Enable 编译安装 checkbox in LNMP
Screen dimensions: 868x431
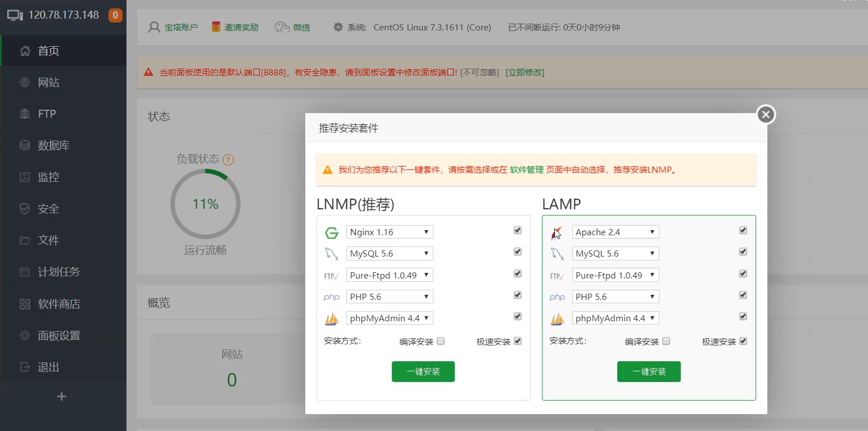[441, 341]
